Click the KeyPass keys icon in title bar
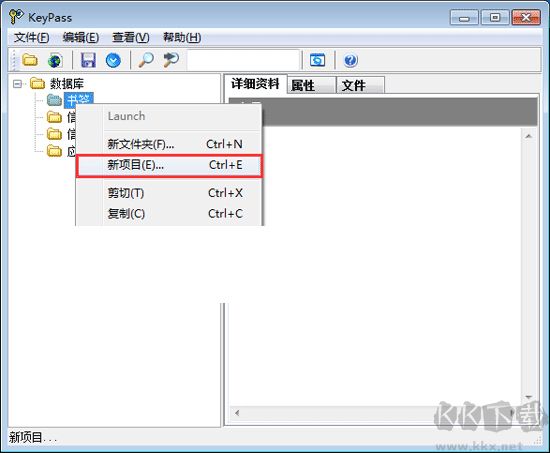Screen dimensions: 550x453 click(16, 16)
